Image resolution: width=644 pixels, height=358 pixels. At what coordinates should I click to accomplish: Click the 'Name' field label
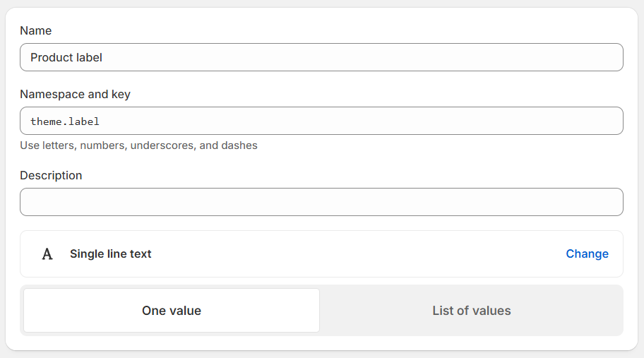click(35, 31)
